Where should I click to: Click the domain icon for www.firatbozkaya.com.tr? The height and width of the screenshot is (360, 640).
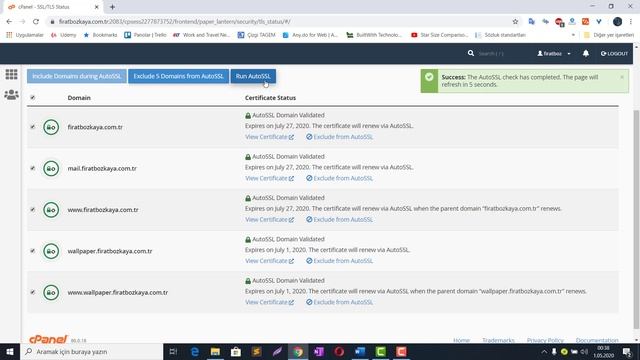(x=51, y=210)
